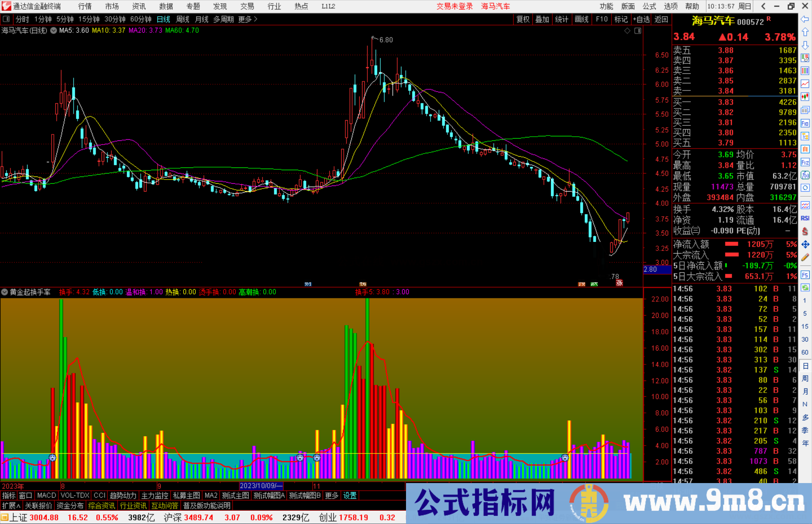Select 月 monthly period in right sidebar
The image size is (812, 524).
point(805,391)
